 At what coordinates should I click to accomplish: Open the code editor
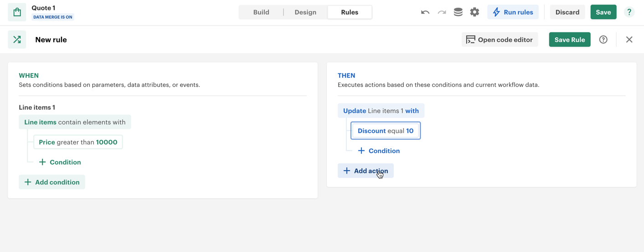coord(500,40)
